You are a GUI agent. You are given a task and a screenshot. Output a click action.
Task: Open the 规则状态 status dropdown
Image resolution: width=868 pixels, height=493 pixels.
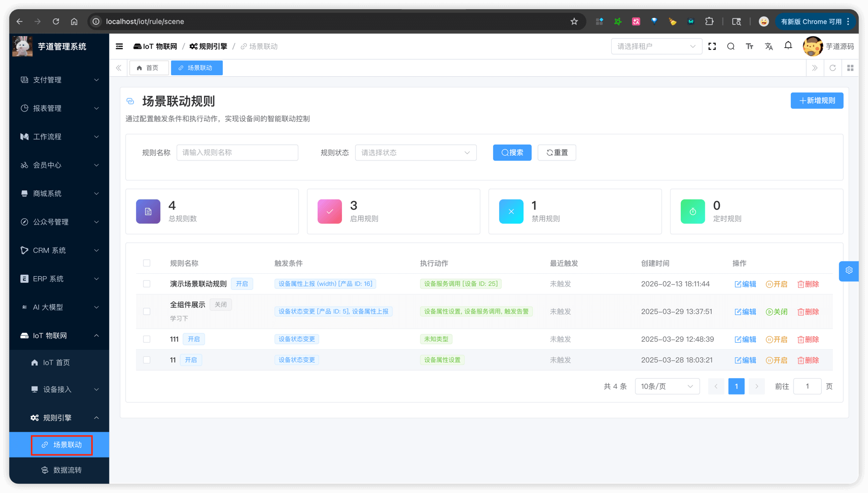tap(415, 152)
